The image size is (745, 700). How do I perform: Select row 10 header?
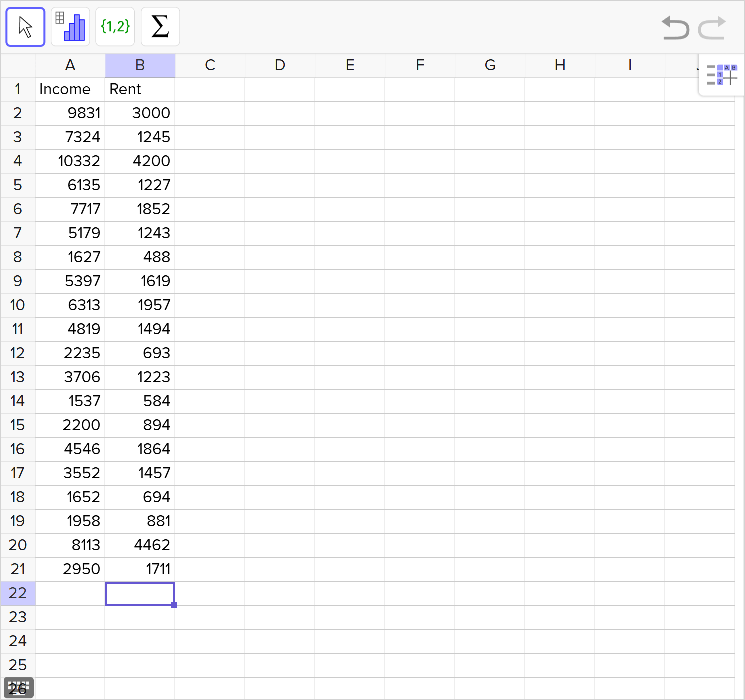click(x=18, y=305)
